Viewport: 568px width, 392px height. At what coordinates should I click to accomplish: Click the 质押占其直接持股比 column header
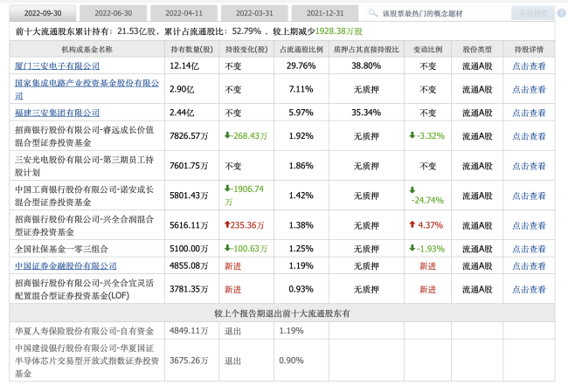(x=366, y=50)
